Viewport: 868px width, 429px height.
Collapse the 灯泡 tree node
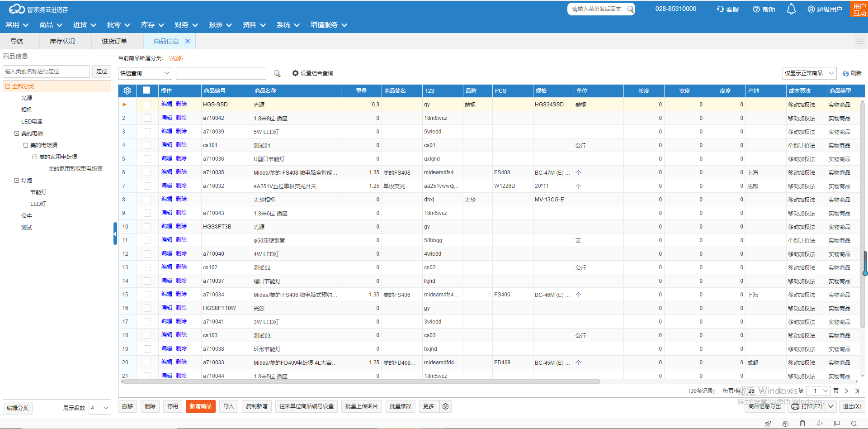point(17,180)
